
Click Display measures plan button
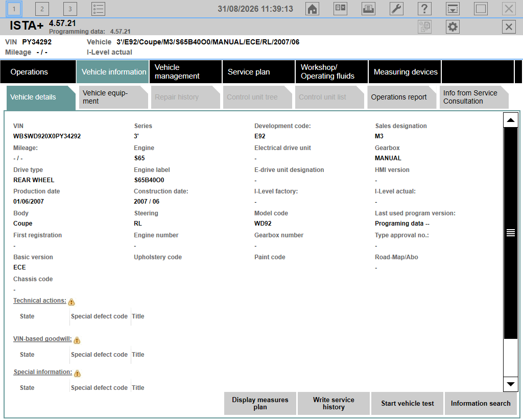click(260, 403)
